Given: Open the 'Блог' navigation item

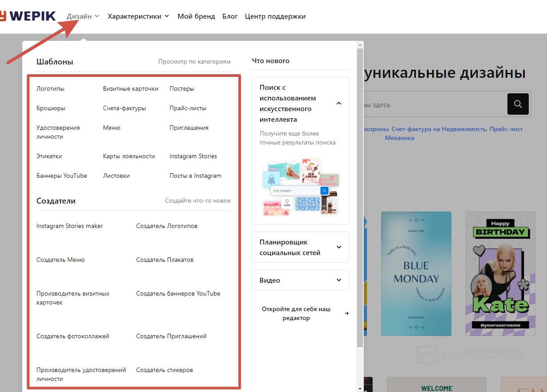Looking at the screenshot, I should 230,16.
